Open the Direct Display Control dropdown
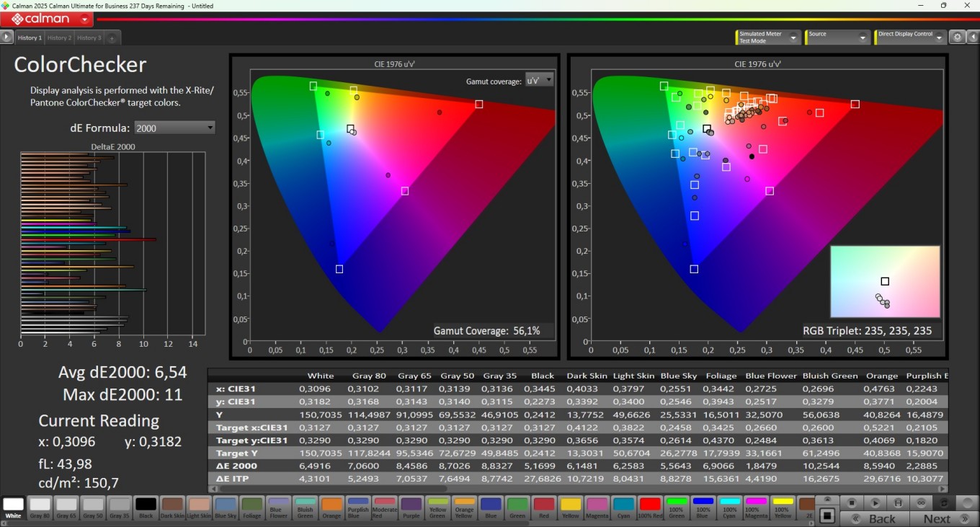This screenshot has width=980, height=527. pyautogui.click(x=909, y=37)
